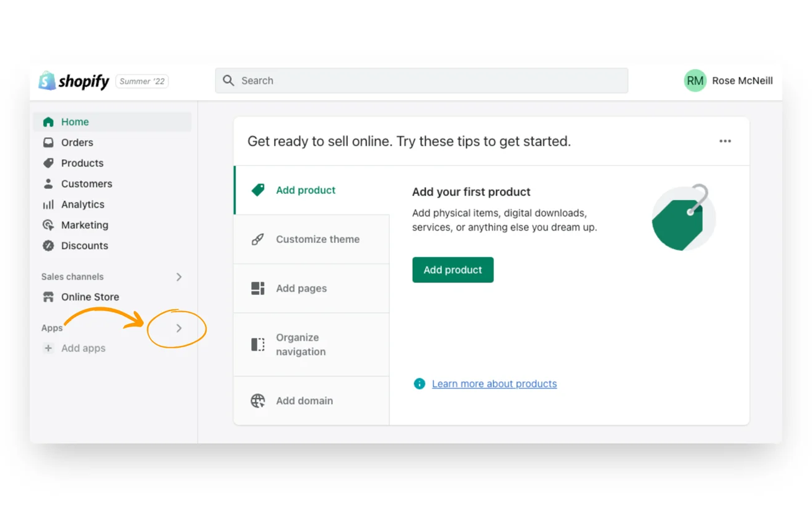Viewport: 812px width, 507px height.
Task: Open Analytics bar chart icon
Action: (x=48, y=205)
